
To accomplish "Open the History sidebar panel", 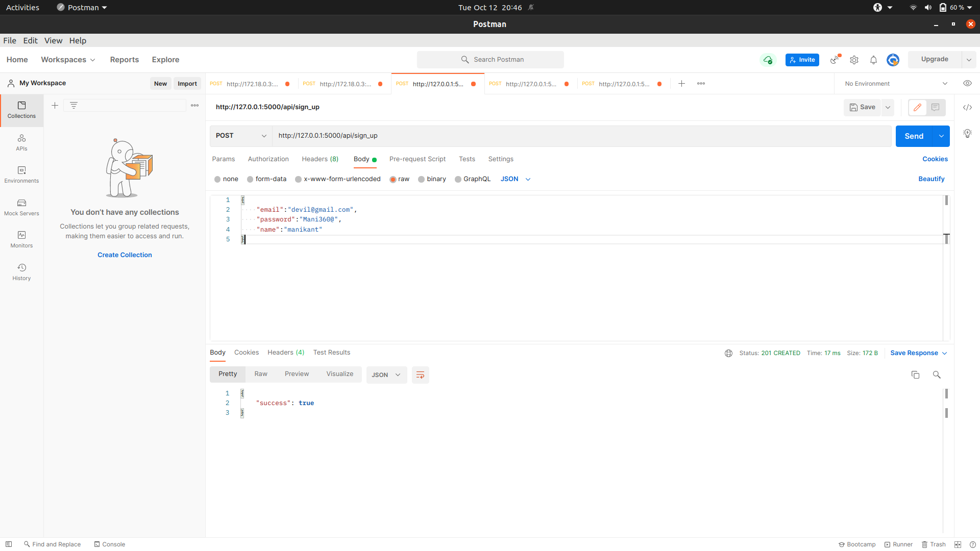I will tap(21, 272).
